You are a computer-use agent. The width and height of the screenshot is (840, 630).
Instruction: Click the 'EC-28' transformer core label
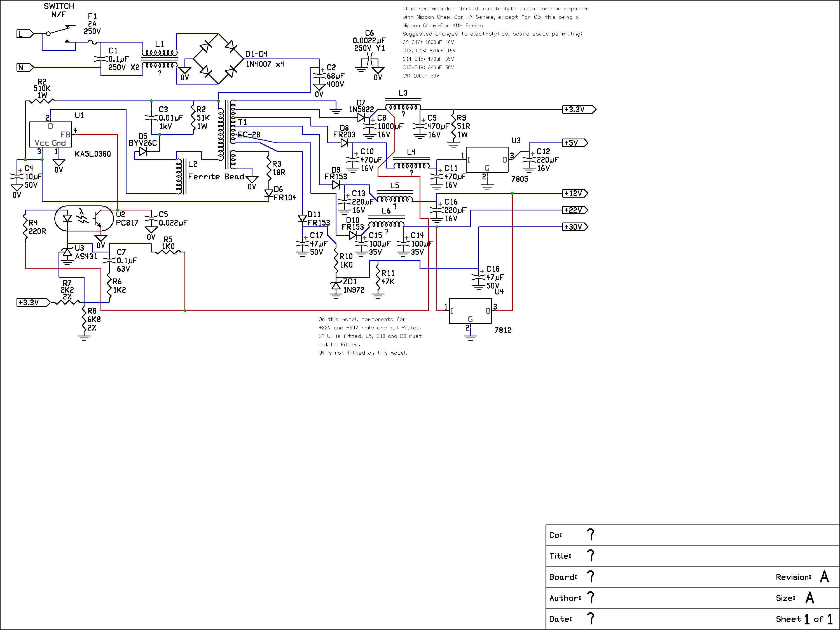249,134
